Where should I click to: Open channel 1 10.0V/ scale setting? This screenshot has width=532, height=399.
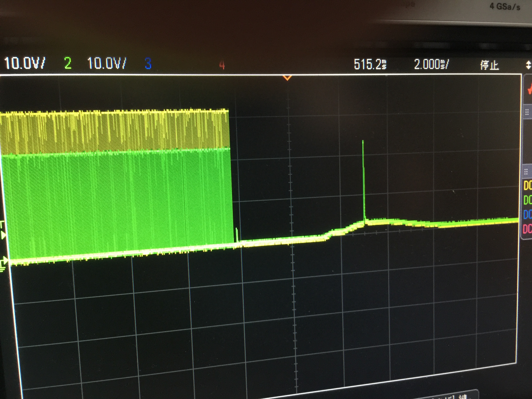pyautogui.click(x=25, y=63)
